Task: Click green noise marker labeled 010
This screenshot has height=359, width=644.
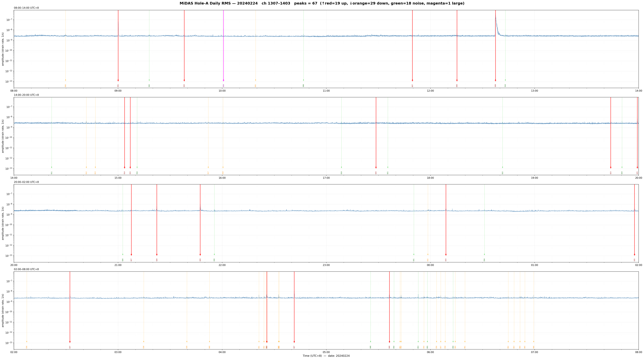Action: pos(505,80)
